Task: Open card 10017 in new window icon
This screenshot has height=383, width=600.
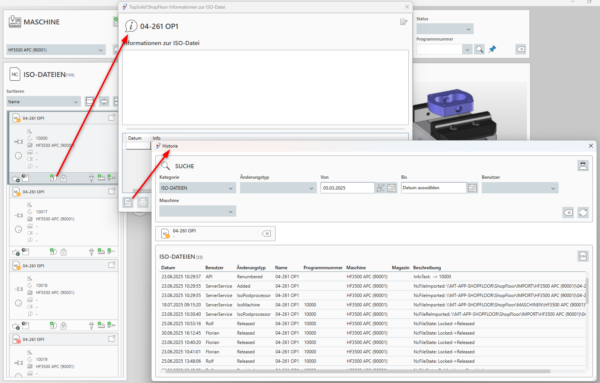Action: [x=111, y=191]
